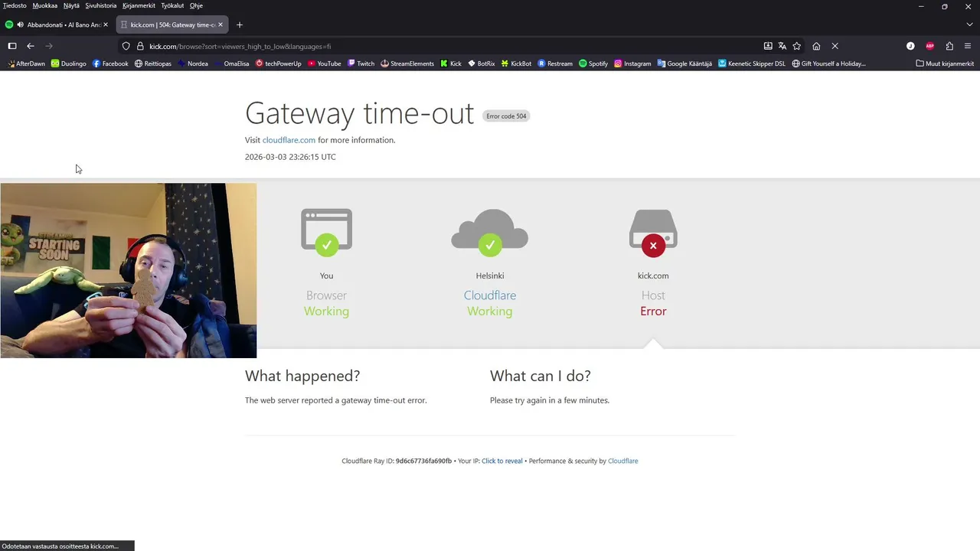Open the ABP Adblock Plus extension
980x551 pixels.
[930, 46]
